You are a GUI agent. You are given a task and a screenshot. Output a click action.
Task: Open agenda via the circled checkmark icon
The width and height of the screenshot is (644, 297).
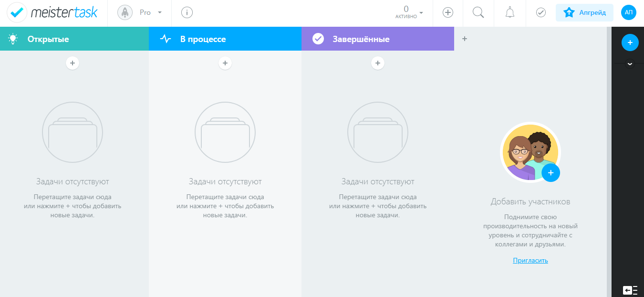click(540, 12)
